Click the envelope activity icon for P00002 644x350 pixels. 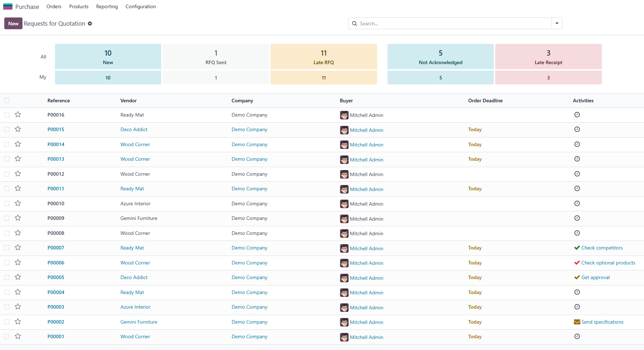(577, 322)
